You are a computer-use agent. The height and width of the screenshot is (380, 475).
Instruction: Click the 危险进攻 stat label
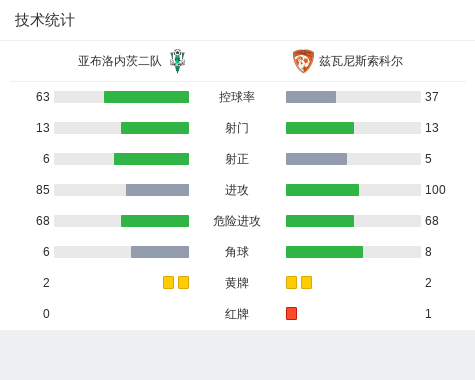coord(237,221)
